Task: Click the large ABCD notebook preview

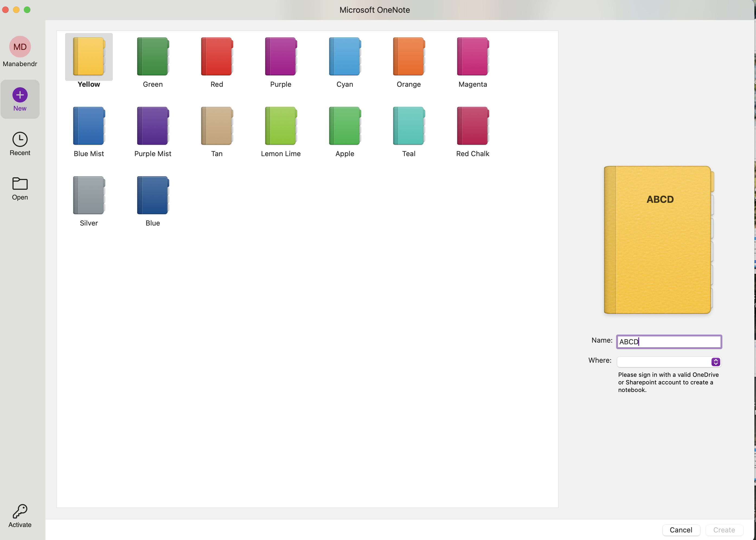Action: pos(658,240)
